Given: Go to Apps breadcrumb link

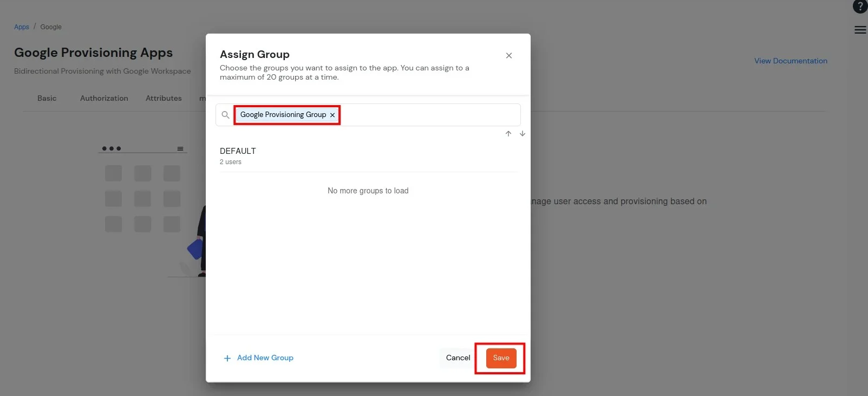Looking at the screenshot, I should (22, 27).
